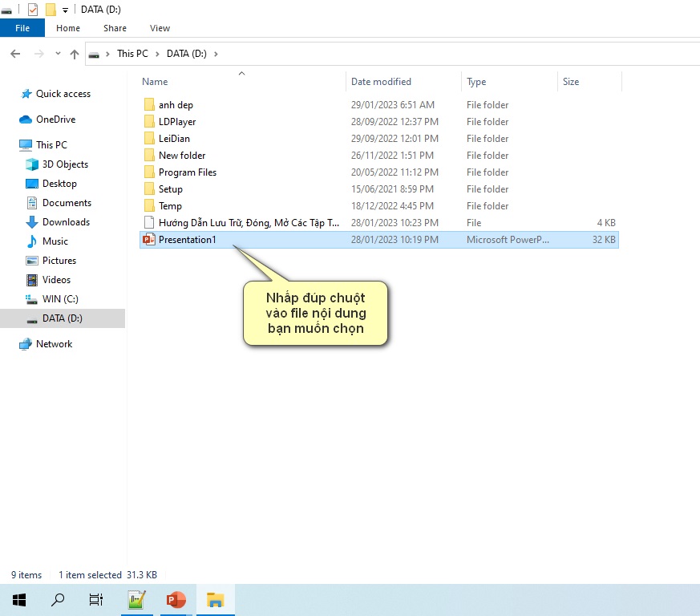
Task: Sort files by Date modified column
Action: pos(381,82)
